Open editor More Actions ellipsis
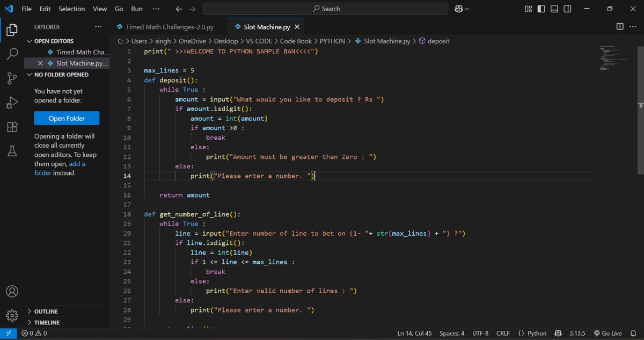The image size is (644, 340). coord(633,27)
